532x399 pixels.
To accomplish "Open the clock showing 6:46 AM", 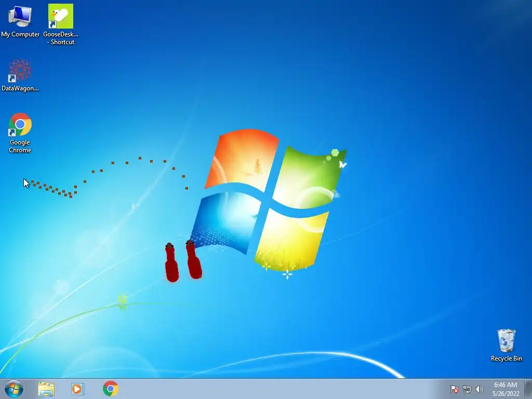I will tap(506, 389).
